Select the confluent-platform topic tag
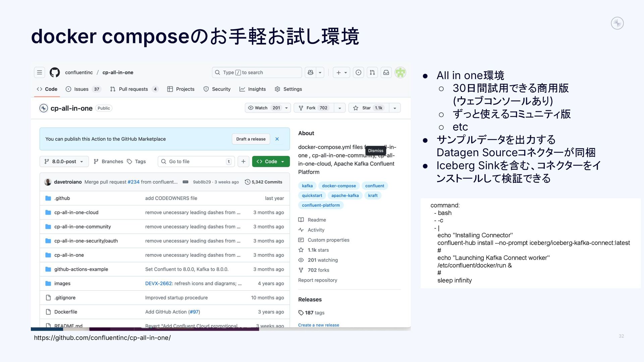 point(321,205)
